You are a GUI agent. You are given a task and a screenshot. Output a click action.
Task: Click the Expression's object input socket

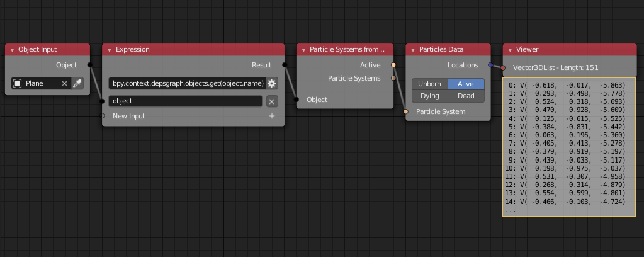pos(102,101)
